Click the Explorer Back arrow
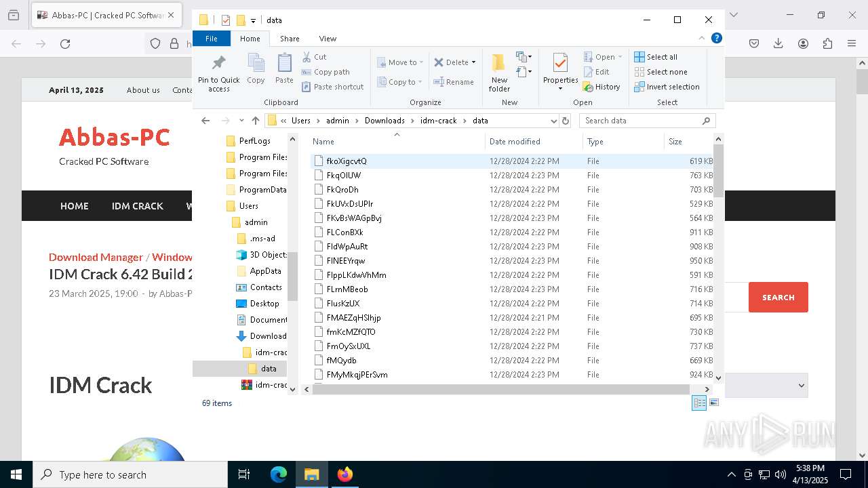 tap(205, 121)
